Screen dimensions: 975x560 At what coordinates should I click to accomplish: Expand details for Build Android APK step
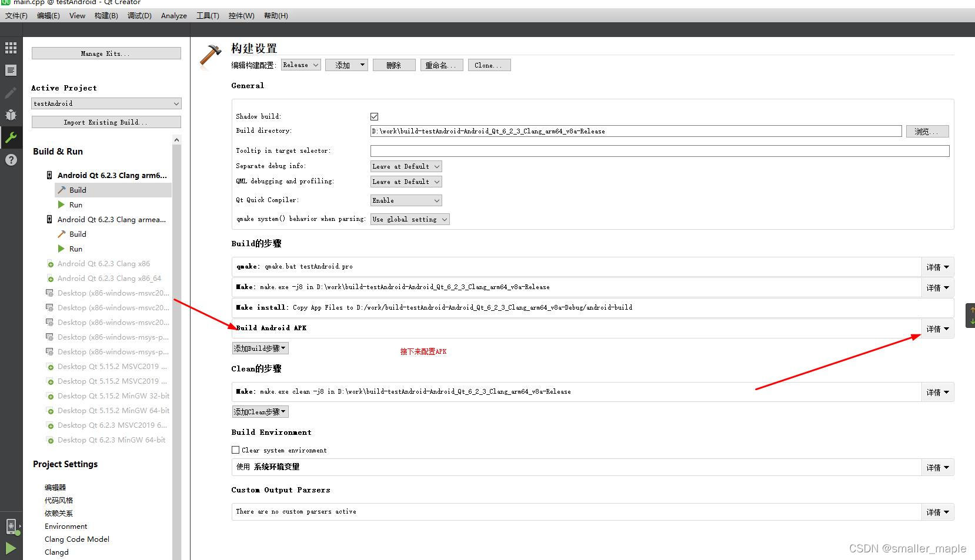click(937, 328)
